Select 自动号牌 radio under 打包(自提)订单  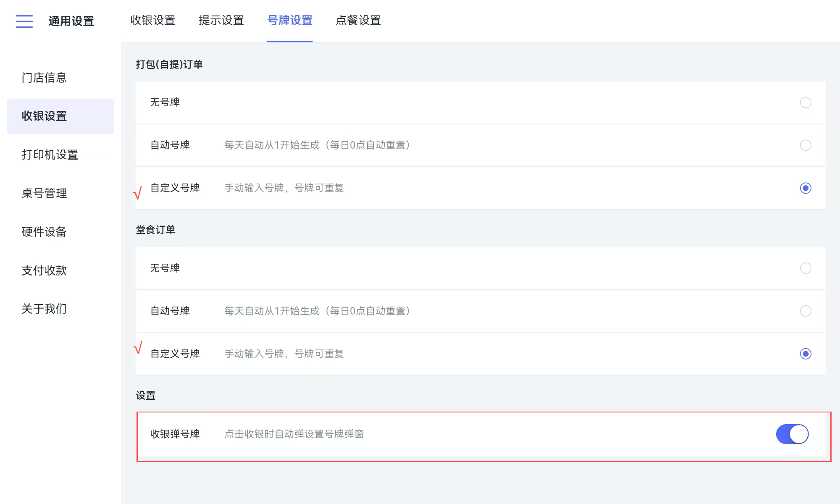click(x=805, y=145)
